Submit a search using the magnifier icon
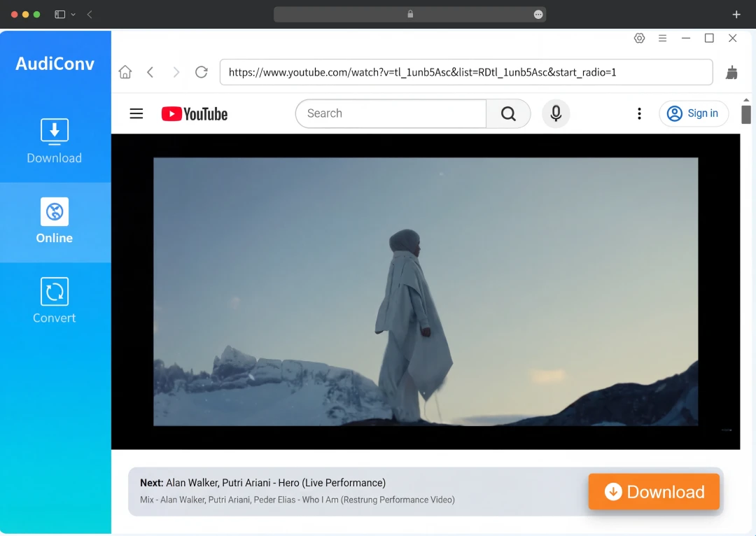The height and width of the screenshot is (536, 756). 508,113
